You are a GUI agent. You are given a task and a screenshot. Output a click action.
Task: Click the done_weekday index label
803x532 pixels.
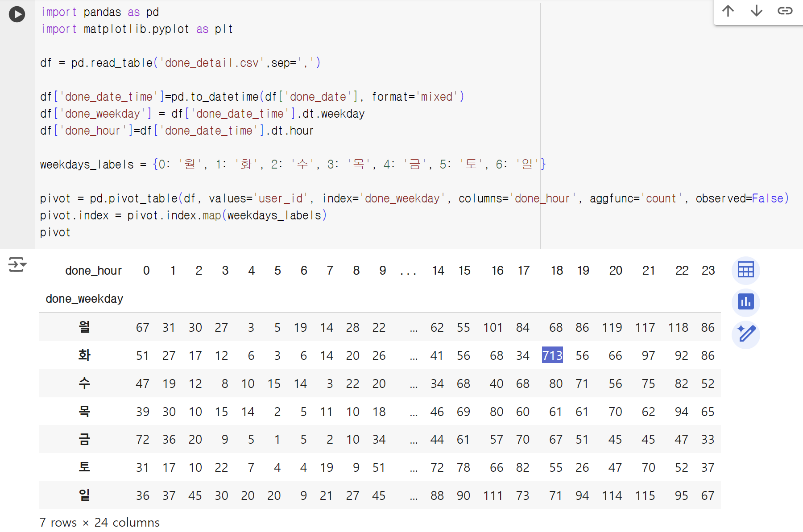(x=84, y=299)
